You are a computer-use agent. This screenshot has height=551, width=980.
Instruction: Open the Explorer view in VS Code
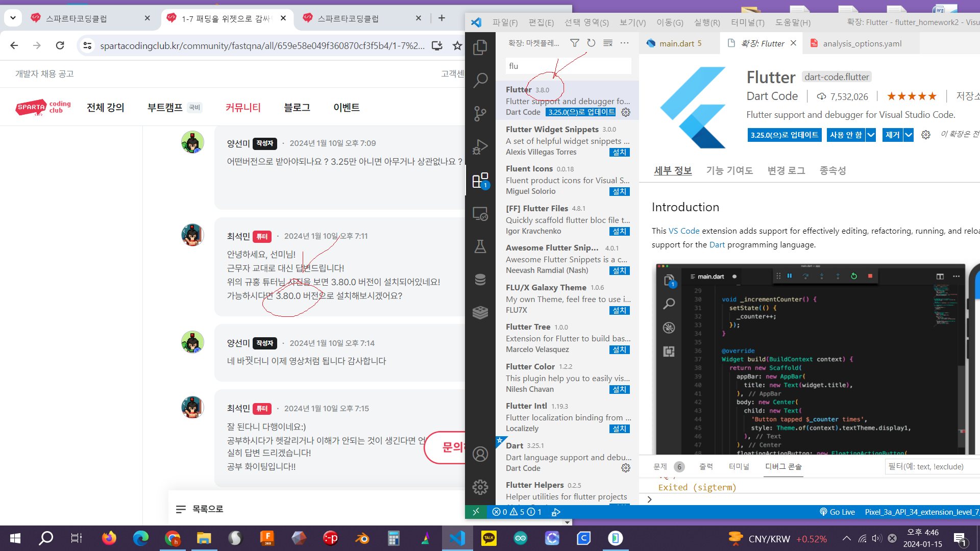pos(480,47)
